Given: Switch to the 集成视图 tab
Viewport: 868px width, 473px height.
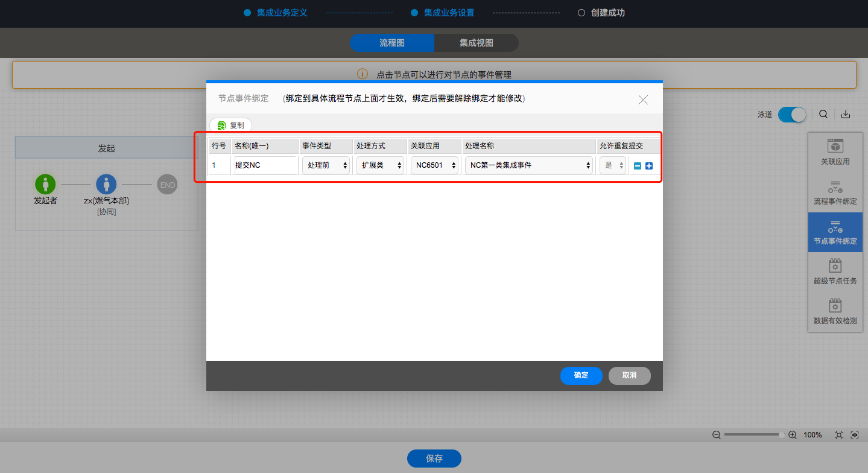Looking at the screenshot, I should (476, 43).
